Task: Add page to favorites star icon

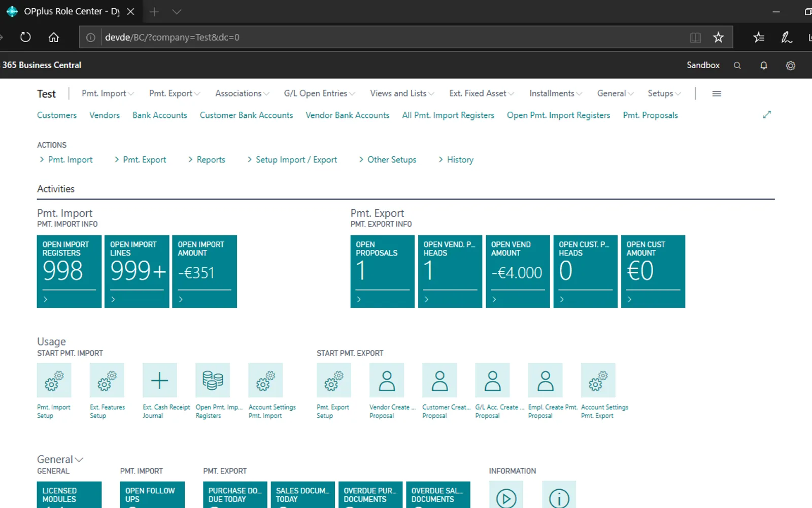Action: point(718,37)
